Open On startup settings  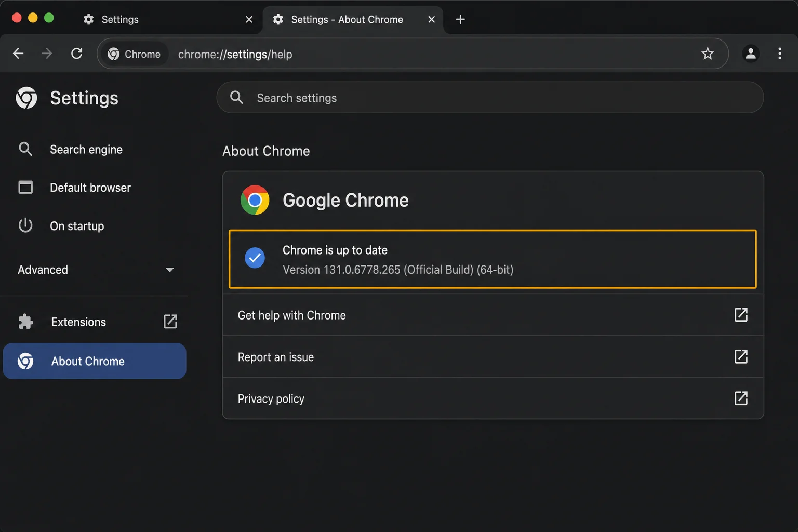pos(94,226)
